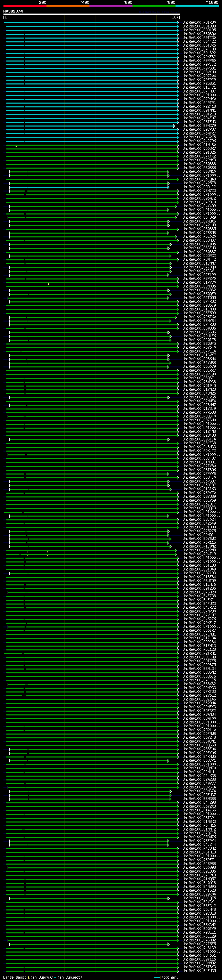Select the UniRef100_C1EFC1 label
222x980 pixels.
[x=199, y=88]
